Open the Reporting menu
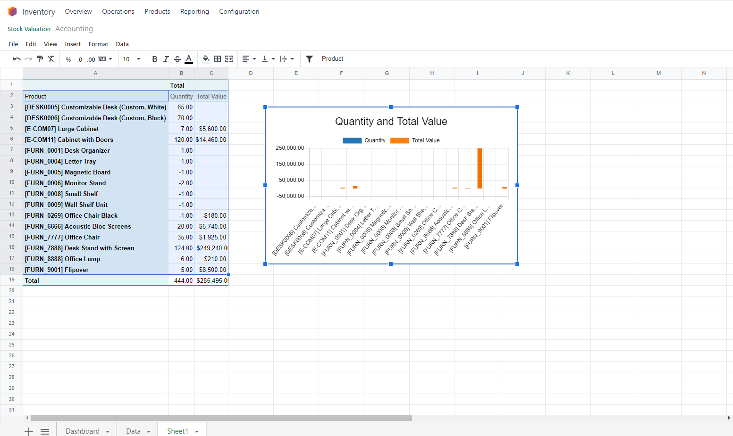 pyautogui.click(x=194, y=11)
